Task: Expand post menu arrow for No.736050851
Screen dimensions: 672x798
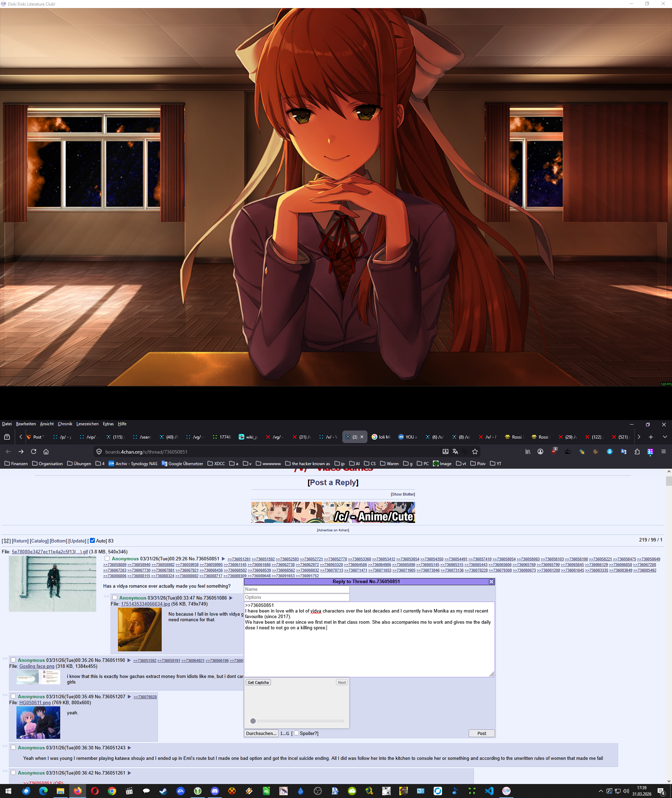Action: (224, 559)
